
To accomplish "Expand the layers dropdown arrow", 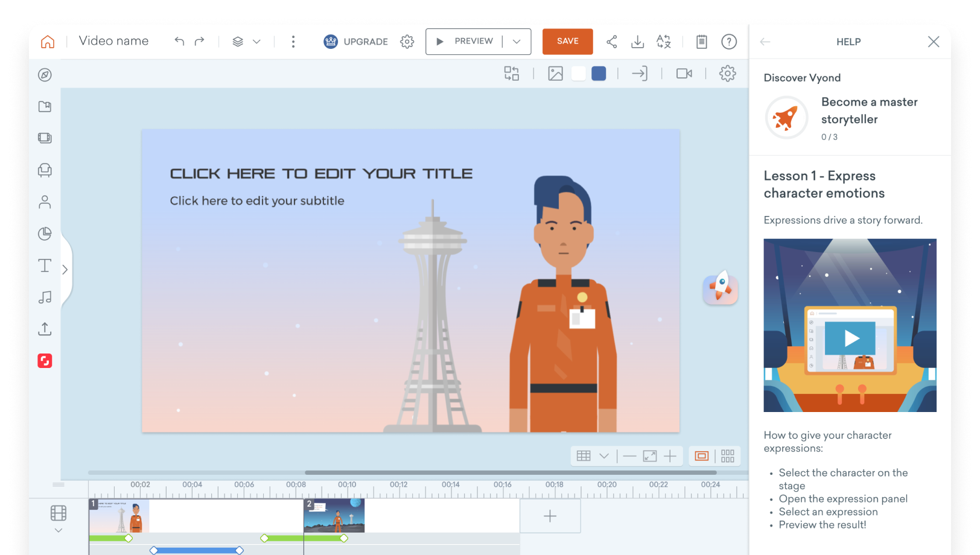I will [256, 42].
